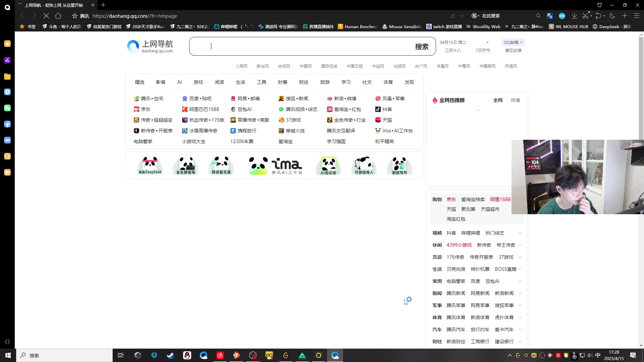
Task: Toggle night mode moon icon
Action: pyautogui.click(x=612, y=16)
